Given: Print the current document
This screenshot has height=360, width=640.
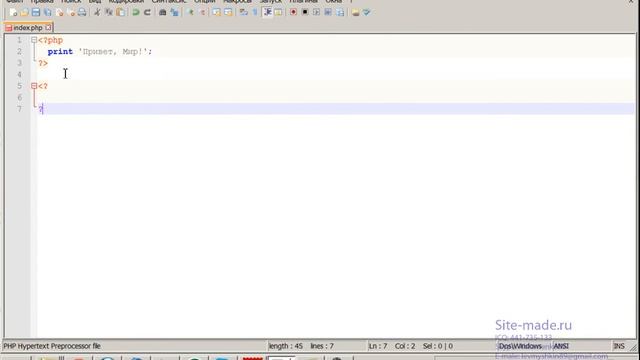Looking at the screenshot, I should 82,13.
